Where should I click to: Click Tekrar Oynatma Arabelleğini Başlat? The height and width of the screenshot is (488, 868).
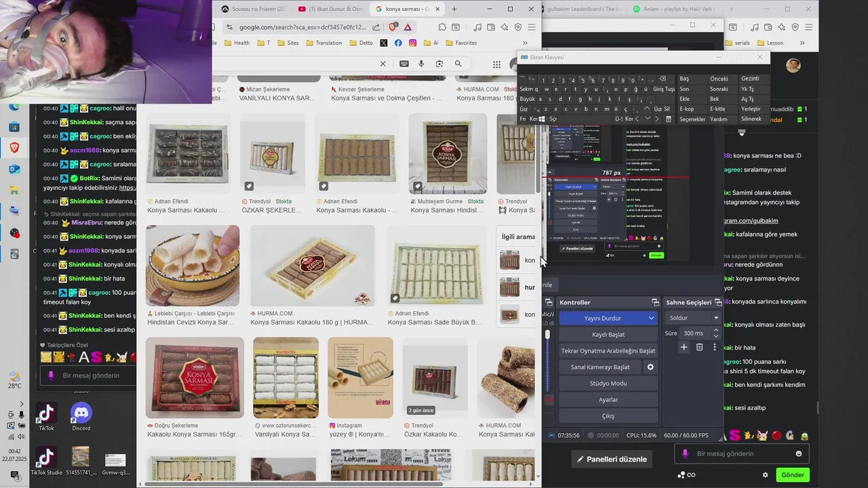[608, 350]
